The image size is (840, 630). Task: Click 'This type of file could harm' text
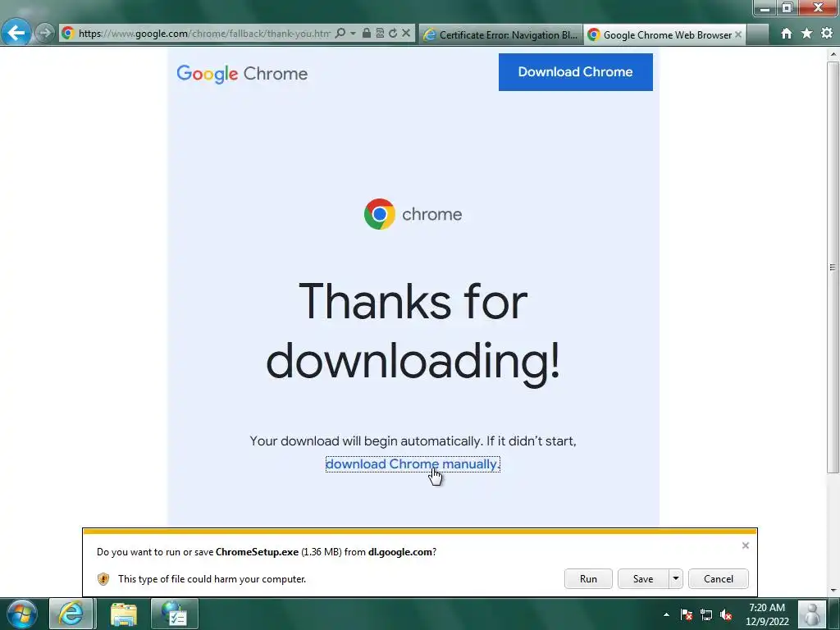tap(212, 579)
